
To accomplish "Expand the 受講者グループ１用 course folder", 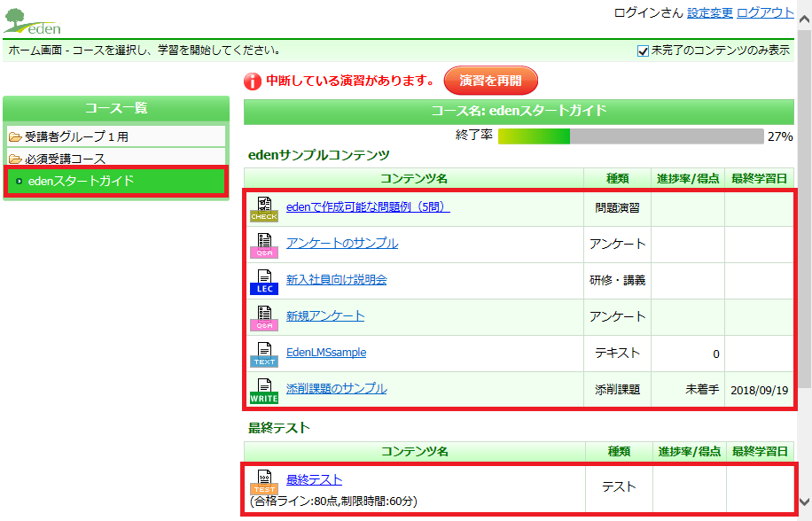I will (116, 136).
